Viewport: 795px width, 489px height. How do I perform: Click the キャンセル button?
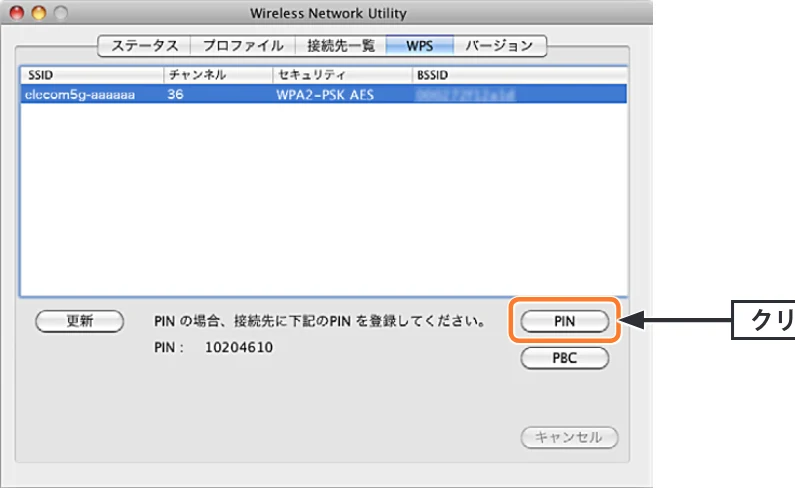point(569,437)
